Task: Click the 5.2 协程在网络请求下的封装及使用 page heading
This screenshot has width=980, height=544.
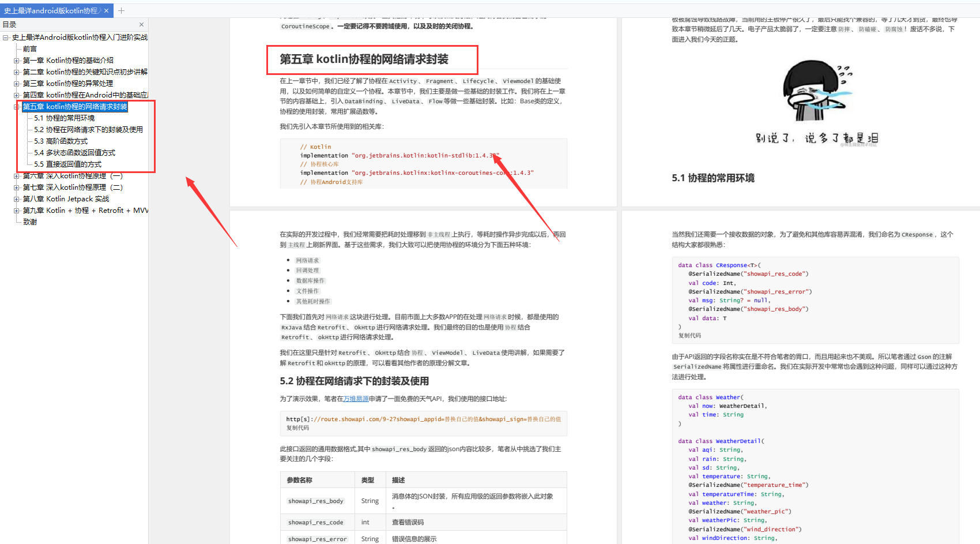Action: tap(354, 381)
